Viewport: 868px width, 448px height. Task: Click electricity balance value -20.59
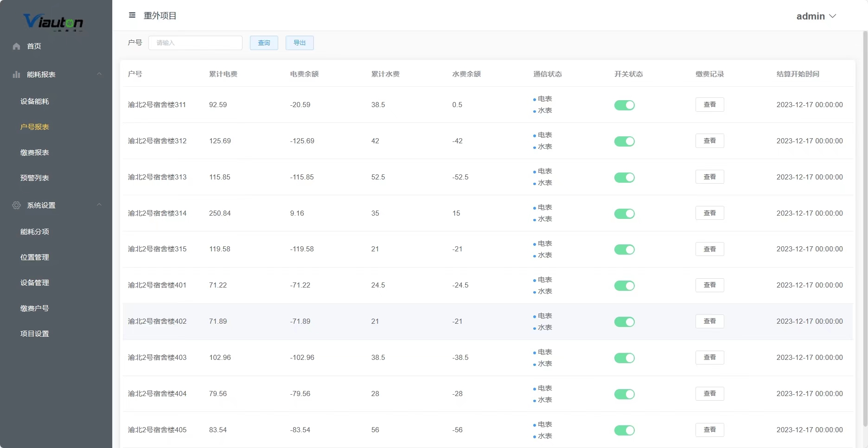pos(300,105)
